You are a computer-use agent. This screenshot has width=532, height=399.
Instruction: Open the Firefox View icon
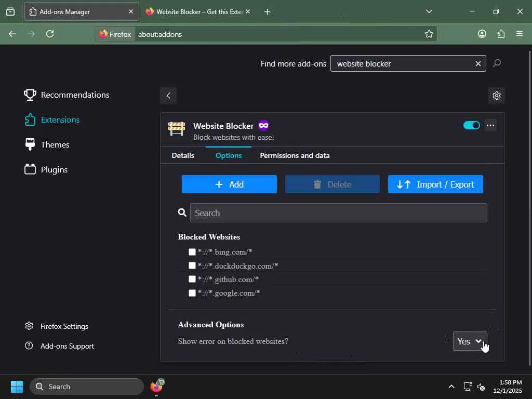10,11
